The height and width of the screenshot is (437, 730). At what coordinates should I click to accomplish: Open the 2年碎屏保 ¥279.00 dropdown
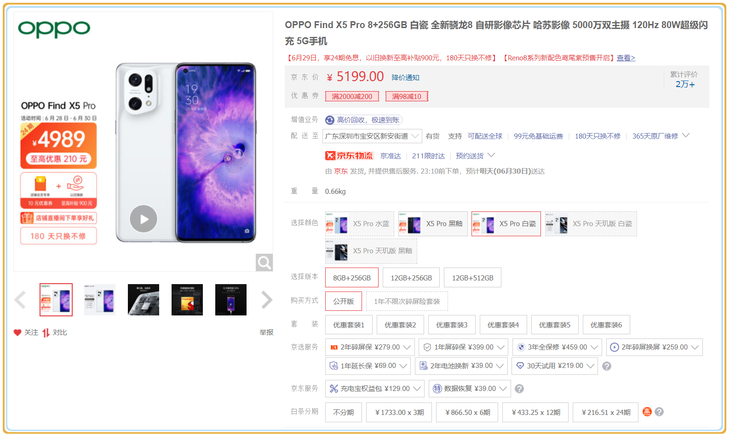tap(370, 347)
